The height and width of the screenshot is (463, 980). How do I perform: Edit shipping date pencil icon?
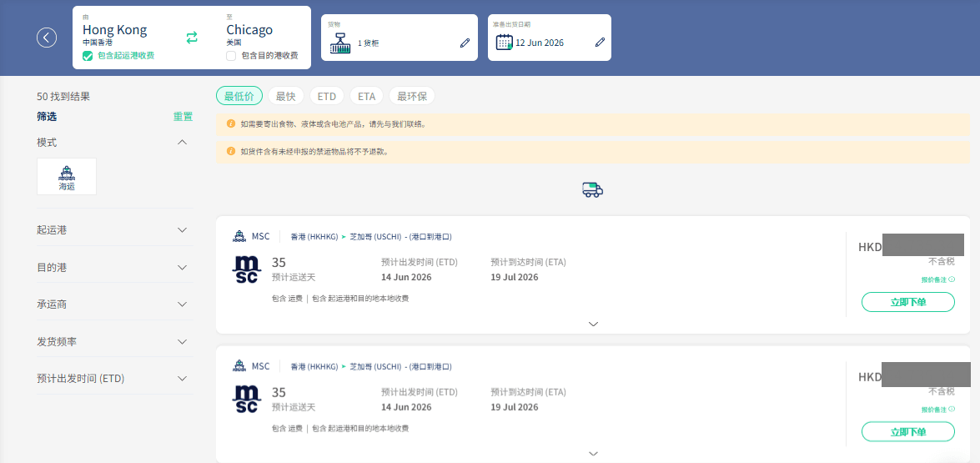[600, 43]
